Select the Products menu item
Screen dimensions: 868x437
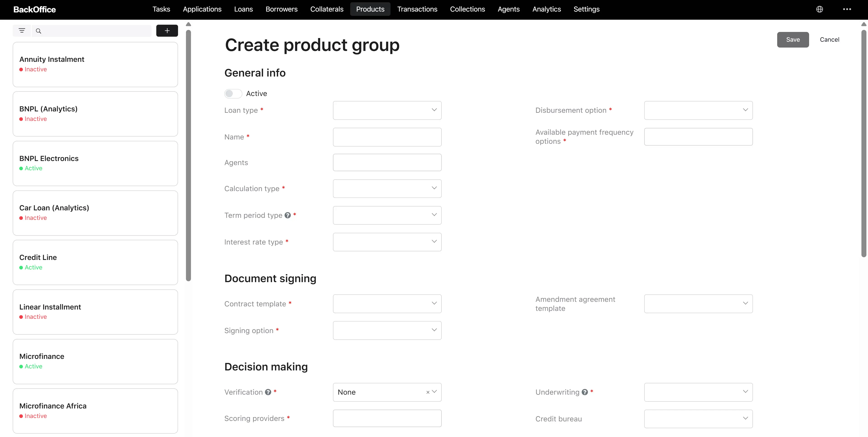(x=370, y=9)
